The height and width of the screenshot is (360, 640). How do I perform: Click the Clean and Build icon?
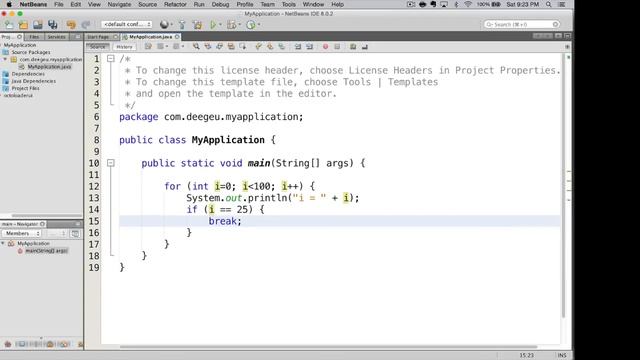click(x=198, y=24)
